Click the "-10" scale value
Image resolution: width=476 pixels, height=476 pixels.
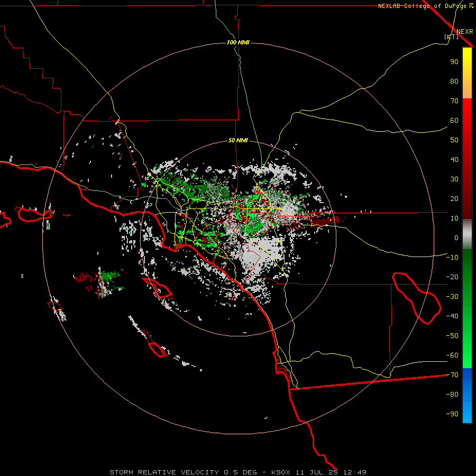coord(452,258)
